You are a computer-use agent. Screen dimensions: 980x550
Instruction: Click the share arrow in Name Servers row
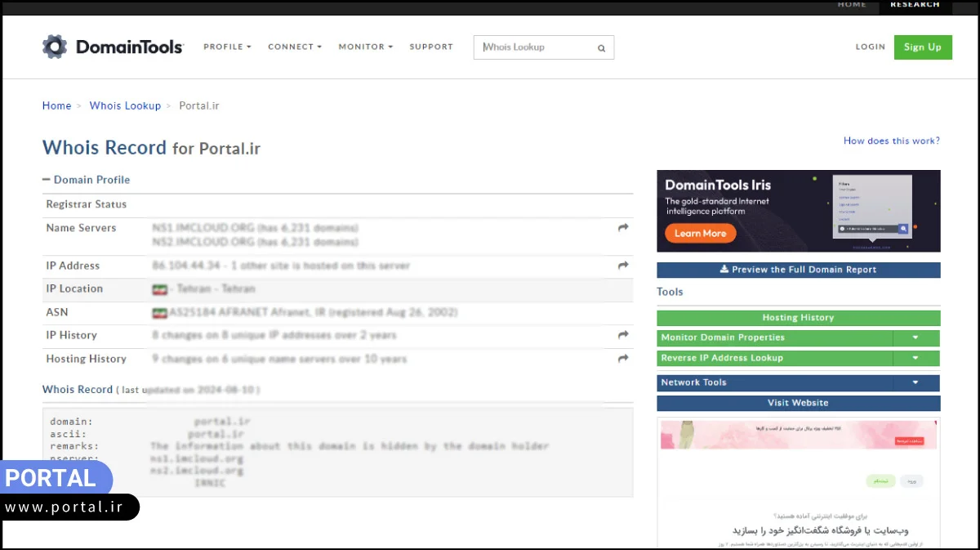point(623,228)
